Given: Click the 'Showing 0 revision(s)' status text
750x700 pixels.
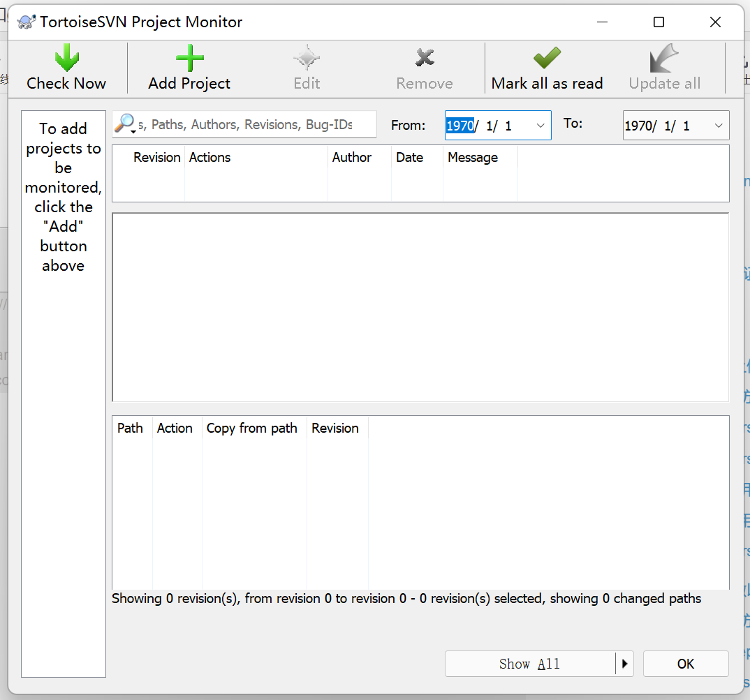Looking at the screenshot, I should point(406,599).
